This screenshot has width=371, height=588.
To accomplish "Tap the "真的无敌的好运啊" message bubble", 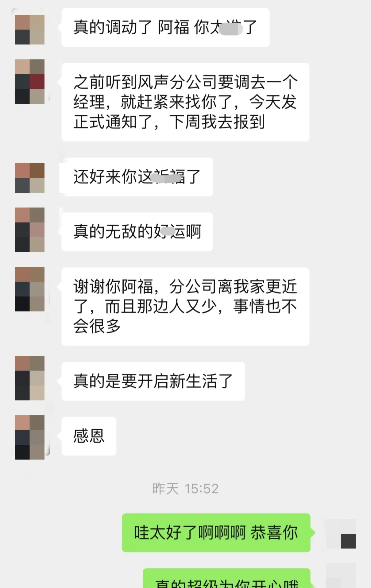I will point(137,232).
